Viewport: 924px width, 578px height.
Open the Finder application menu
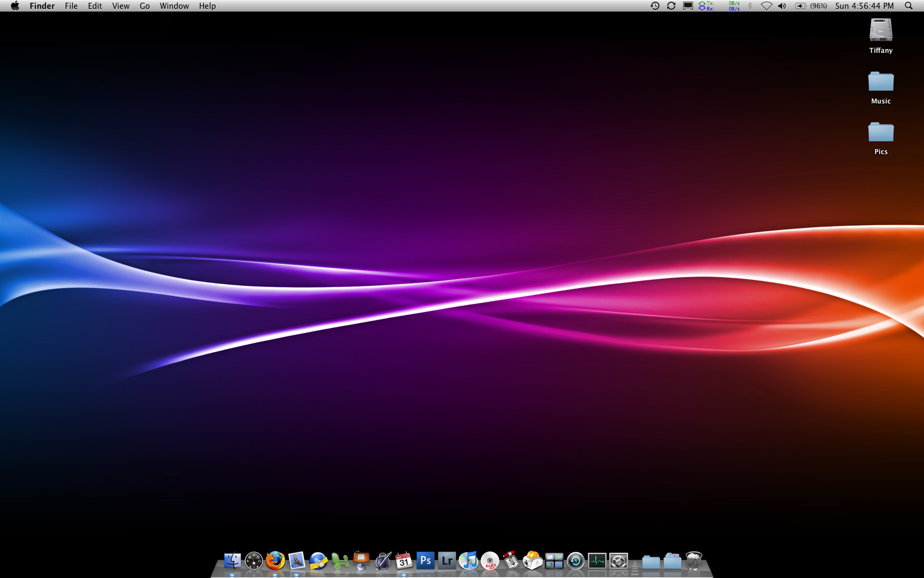[42, 6]
